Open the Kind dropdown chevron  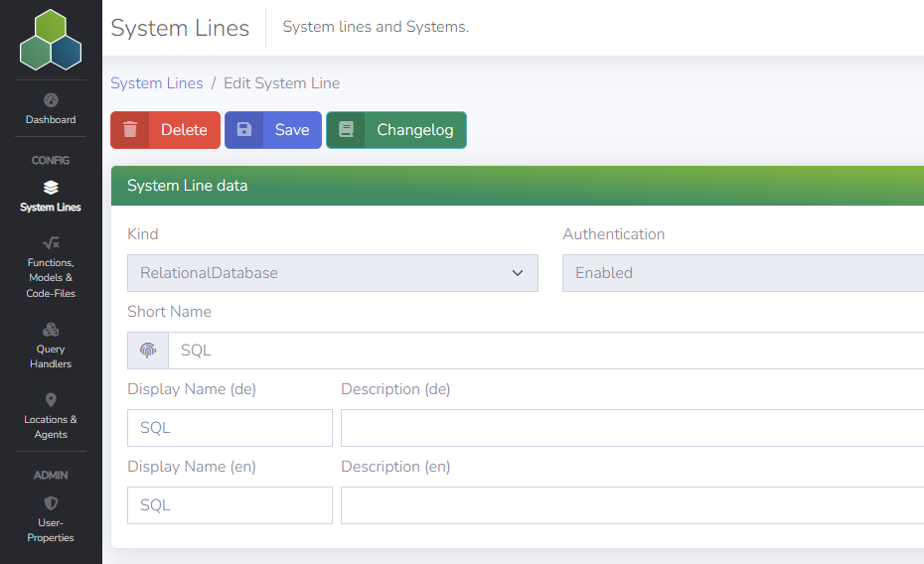click(518, 273)
